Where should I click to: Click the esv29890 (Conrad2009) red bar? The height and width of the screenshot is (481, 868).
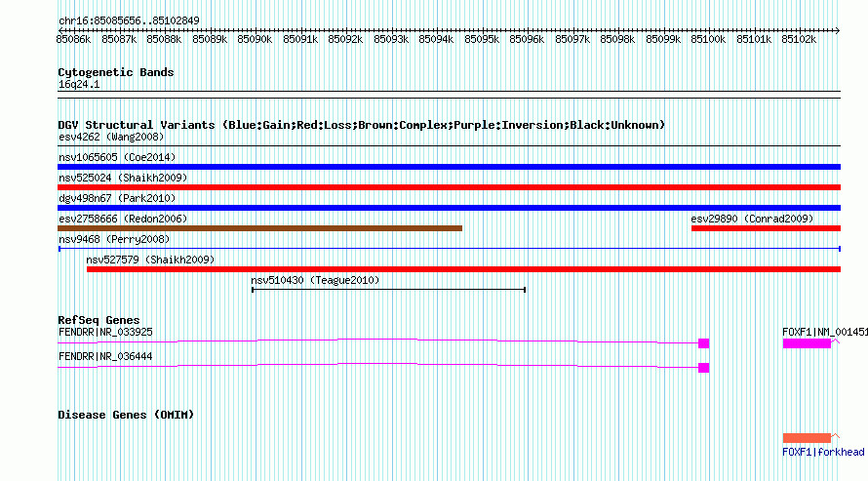tap(767, 228)
